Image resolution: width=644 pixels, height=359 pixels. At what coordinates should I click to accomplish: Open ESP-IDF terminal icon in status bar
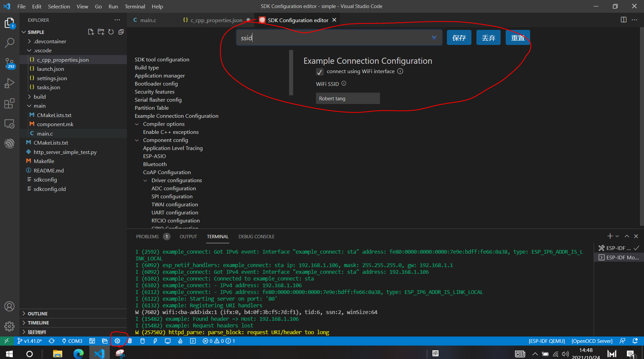193,341
